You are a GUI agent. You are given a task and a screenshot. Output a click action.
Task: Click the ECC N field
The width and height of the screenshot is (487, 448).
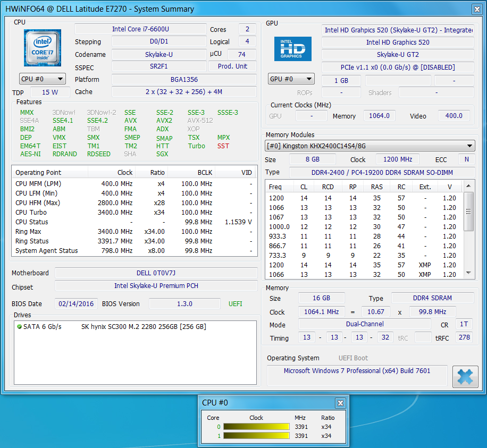pyautogui.click(x=466, y=159)
